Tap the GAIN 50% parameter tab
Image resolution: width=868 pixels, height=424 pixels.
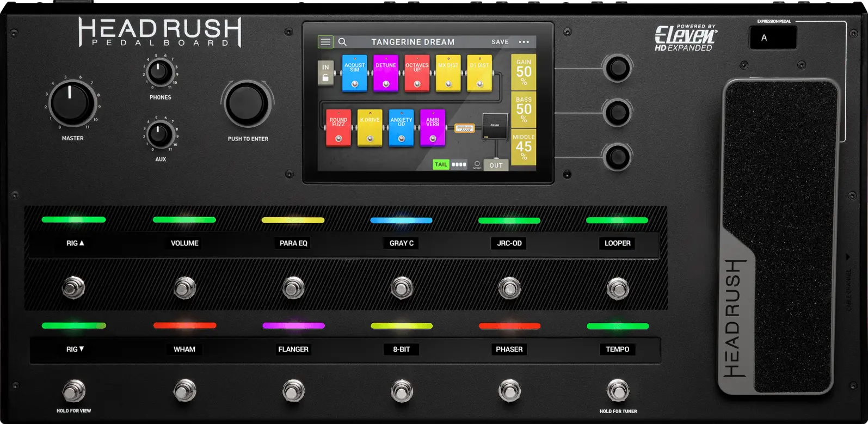pos(524,72)
